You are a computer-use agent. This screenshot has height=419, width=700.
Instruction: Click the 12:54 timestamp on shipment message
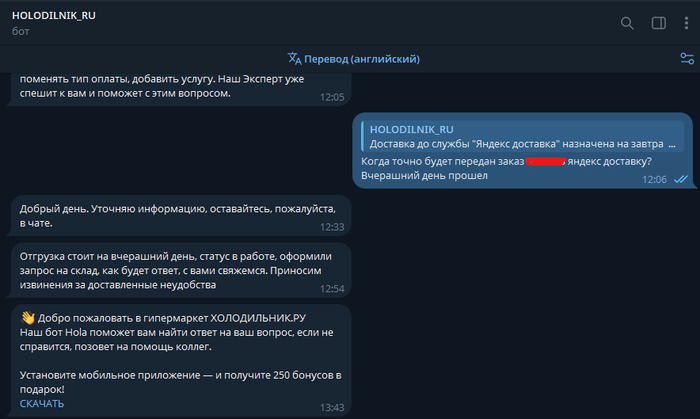click(x=332, y=289)
